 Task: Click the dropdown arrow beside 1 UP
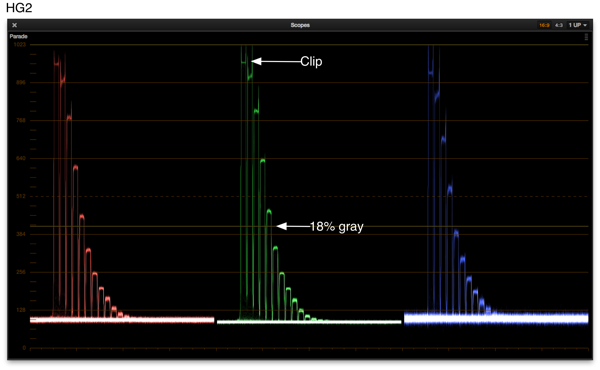[x=585, y=25]
